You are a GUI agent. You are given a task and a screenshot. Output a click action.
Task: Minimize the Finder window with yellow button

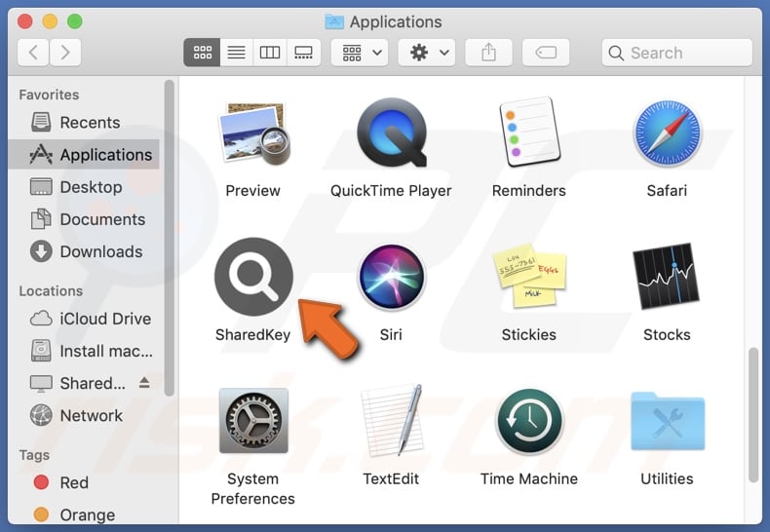(50, 21)
